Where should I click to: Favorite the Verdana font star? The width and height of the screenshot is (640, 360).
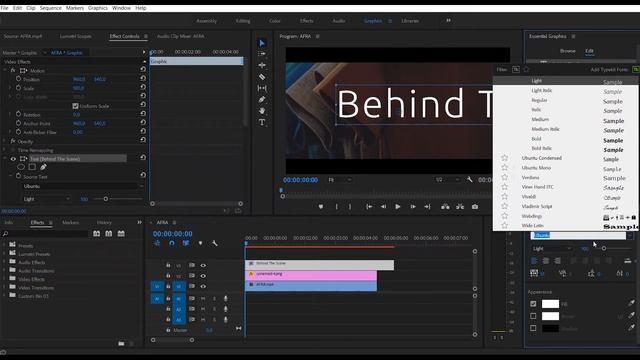pos(504,177)
